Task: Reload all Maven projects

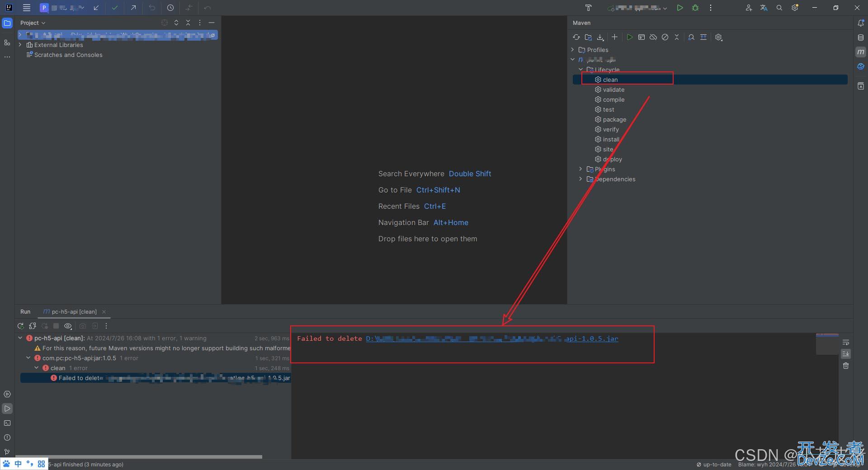Action: [576, 37]
